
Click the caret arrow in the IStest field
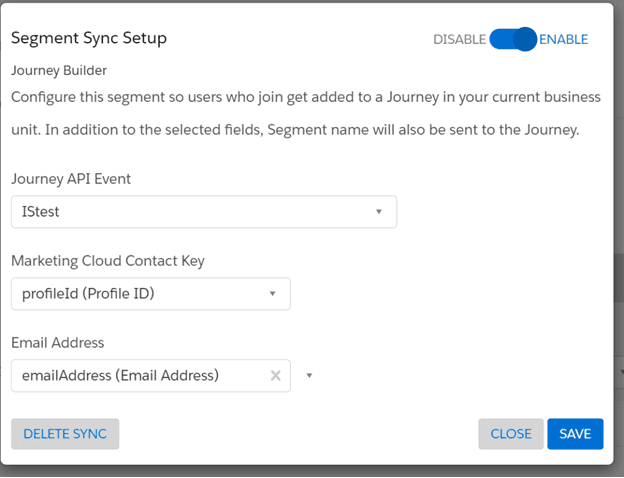click(x=379, y=212)
